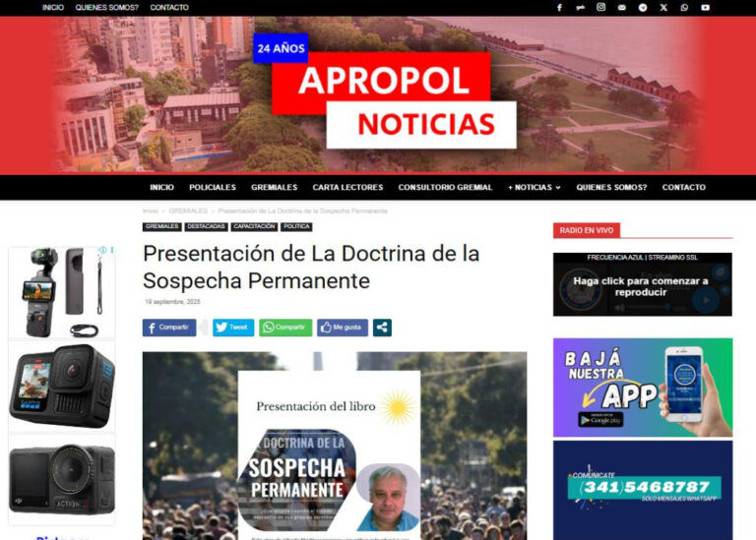Click the 'FRECUENCIA AZUL | STREAMING SSL' player title
The height and width of the screenshot is (540, 756).
coord(642,258)
